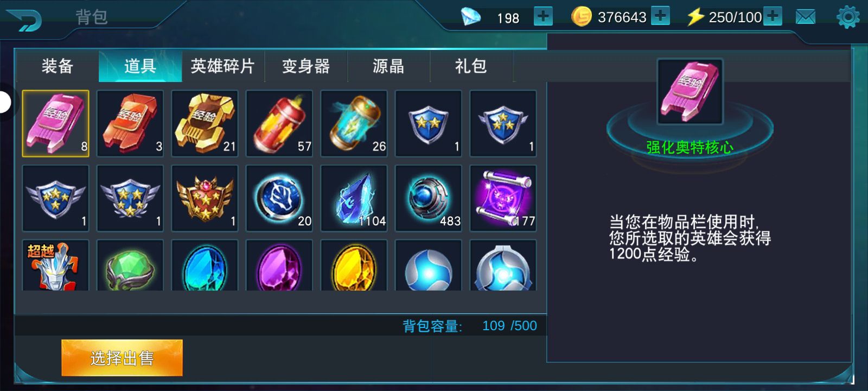Open the mail envelope icon
Image resolution: width=868 pixels, height=391 pixels.
[x=806, y=17]
